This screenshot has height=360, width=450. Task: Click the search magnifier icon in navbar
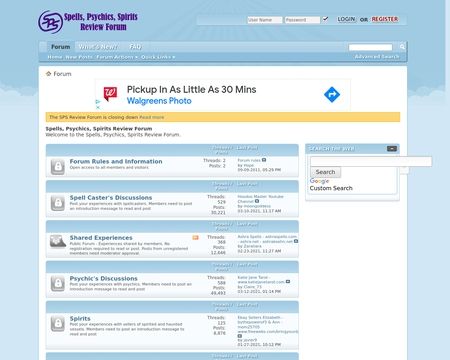point(402,47)
